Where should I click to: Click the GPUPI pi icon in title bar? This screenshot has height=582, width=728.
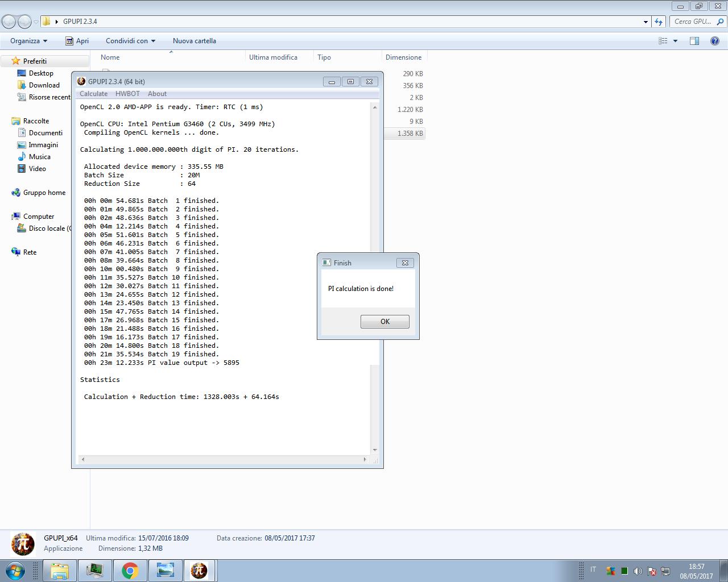(x=81, y=81)
